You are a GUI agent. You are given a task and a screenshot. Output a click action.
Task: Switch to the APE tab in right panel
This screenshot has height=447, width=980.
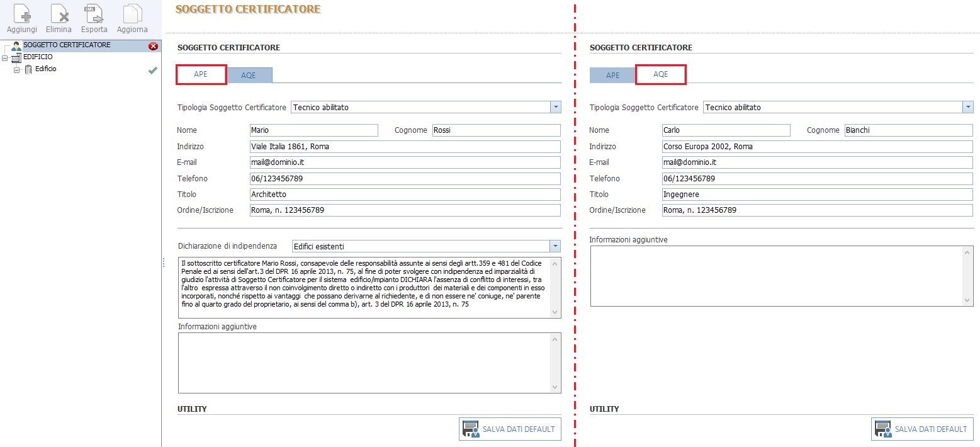(x=612, y=76)
